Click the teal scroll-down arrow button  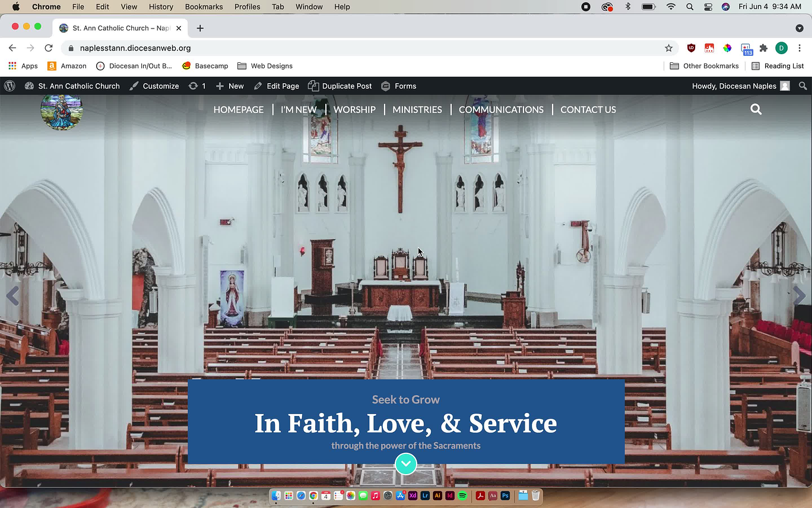pos(406,463)
